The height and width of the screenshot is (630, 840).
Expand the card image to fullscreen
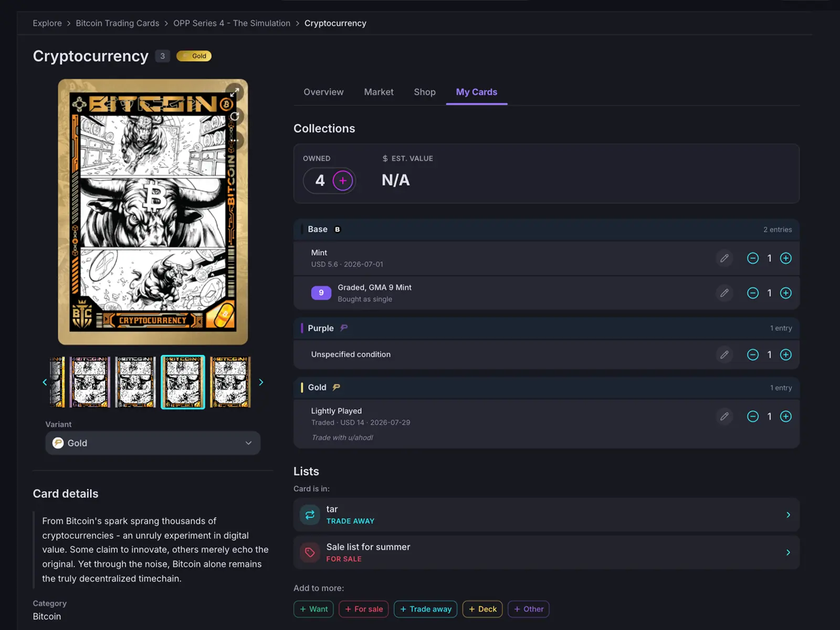click(x=235, y=92)
